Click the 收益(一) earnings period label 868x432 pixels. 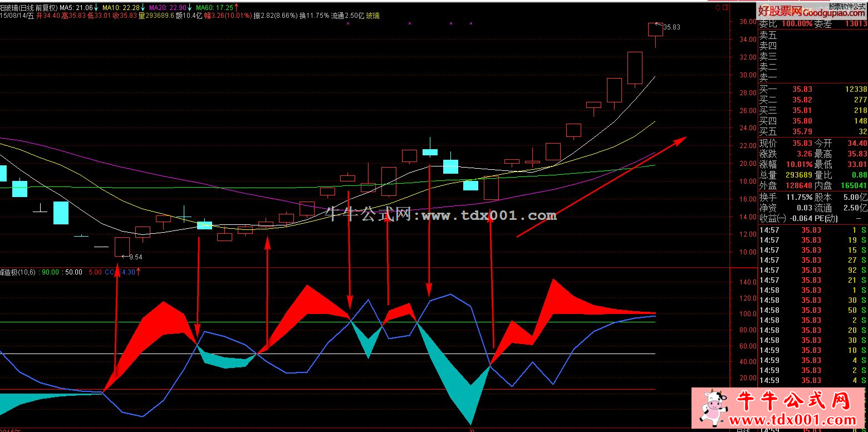772,218
